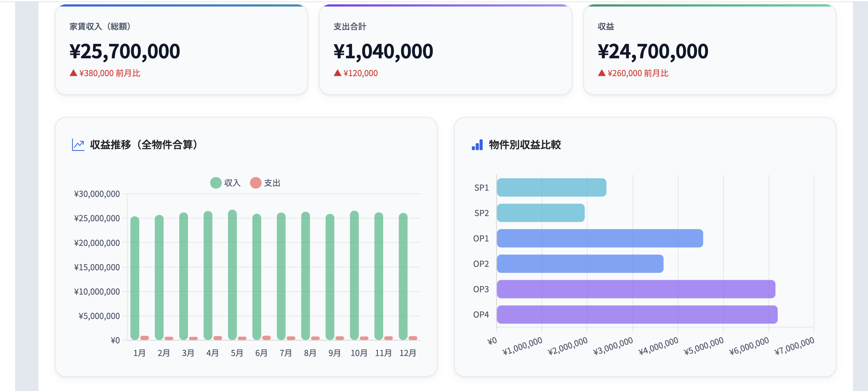Toggle the 収入 legend series
The image size is (868, 391).
click(x=232, y=183)
